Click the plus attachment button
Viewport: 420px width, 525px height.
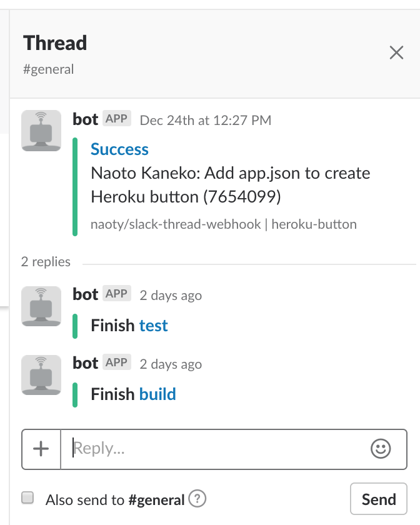point(41,449)
